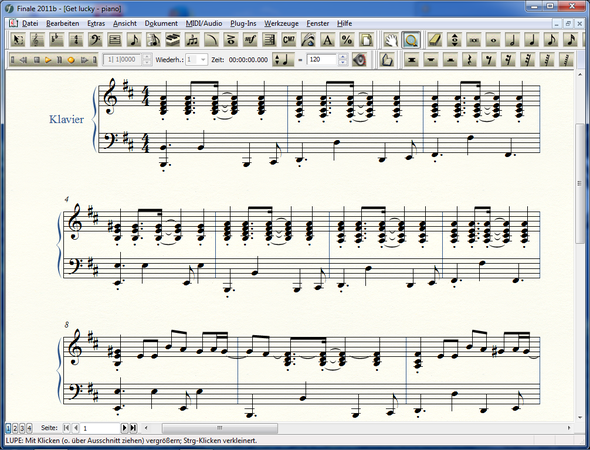Choose the Smart Shape slur tool

tap(211, 40)
